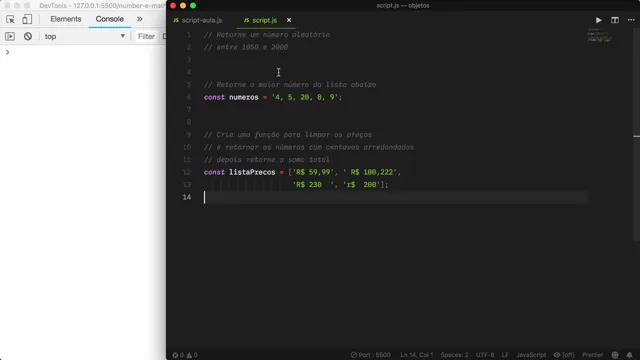Expand more DevTools tabs chevron
The image size is (640, 360).
tap(140, 19)
